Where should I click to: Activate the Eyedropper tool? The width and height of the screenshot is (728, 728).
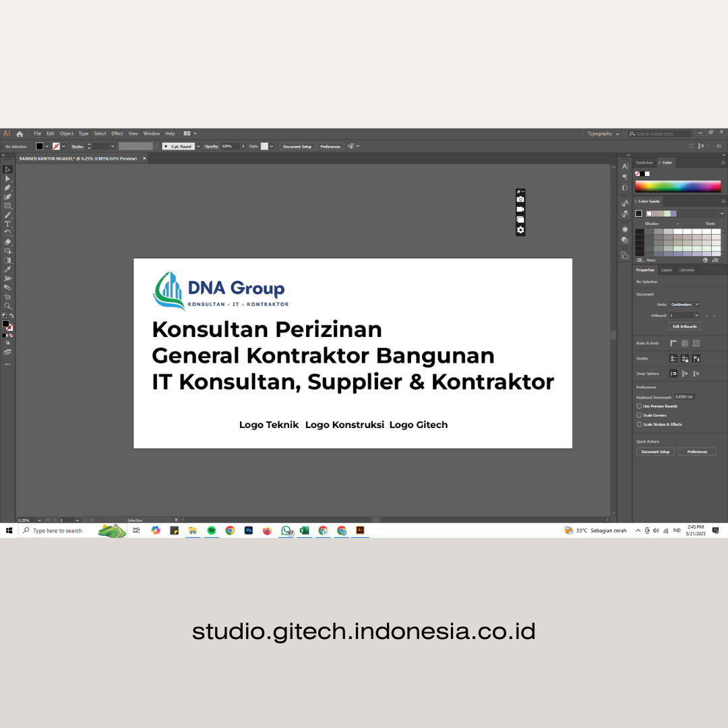8,269
